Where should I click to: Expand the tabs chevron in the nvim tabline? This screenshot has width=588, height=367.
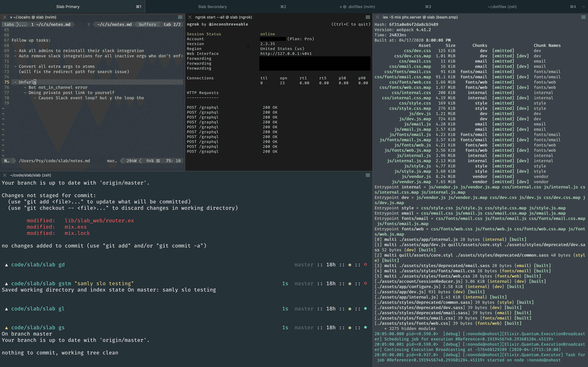point(17,24)
